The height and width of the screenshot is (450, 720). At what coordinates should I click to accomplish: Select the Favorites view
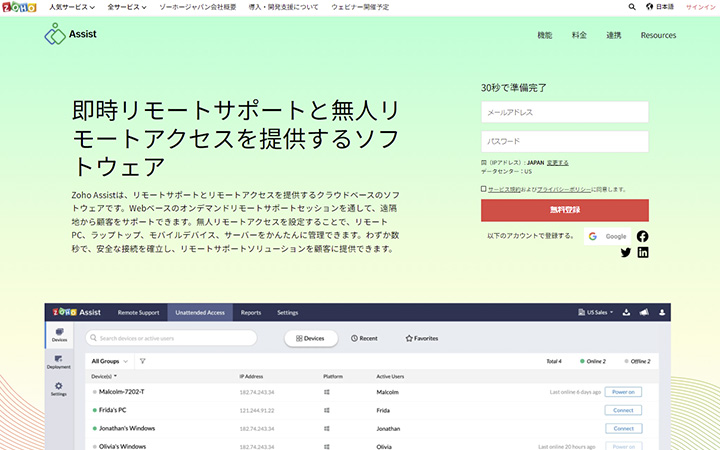(422, 338)
